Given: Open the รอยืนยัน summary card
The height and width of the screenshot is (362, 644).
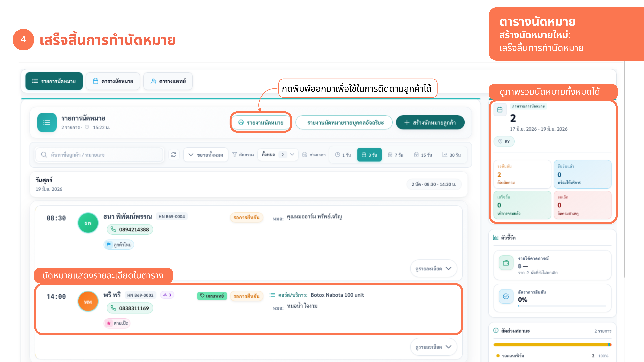Looking at the screenshot, I should click(x=522, y=174).
